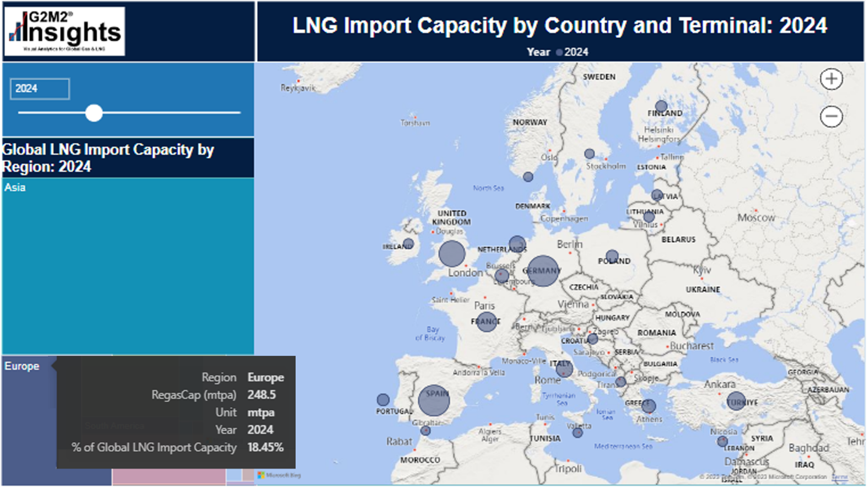Select the Spain LNG capacity bubble
The height and width of the screenshot is (488, 868).
tap(434, 399)
